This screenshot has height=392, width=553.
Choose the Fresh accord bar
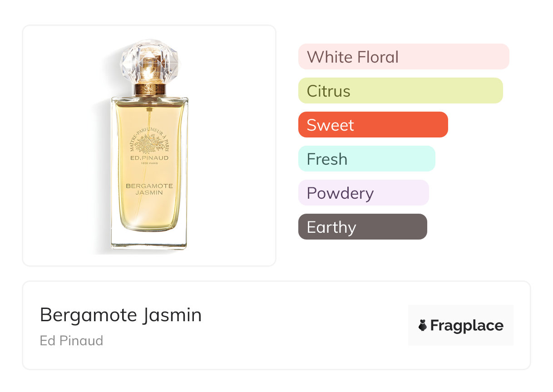coord(367,159)
